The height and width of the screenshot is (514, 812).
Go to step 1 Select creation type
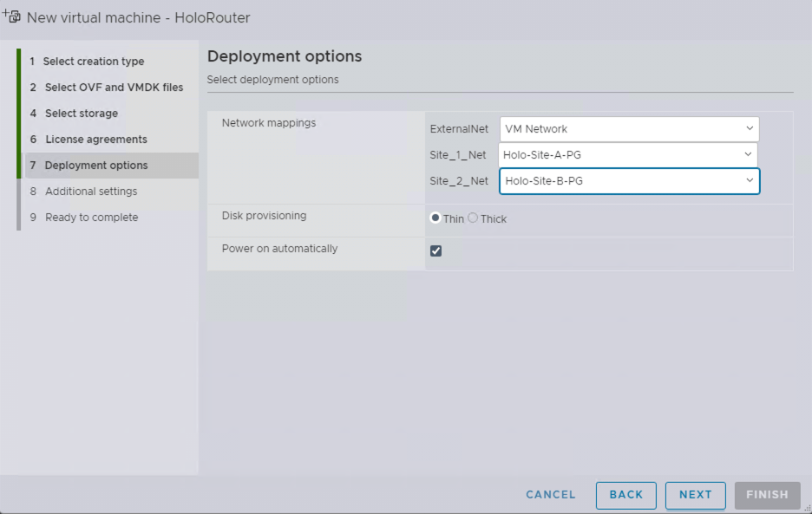(94, 62)
